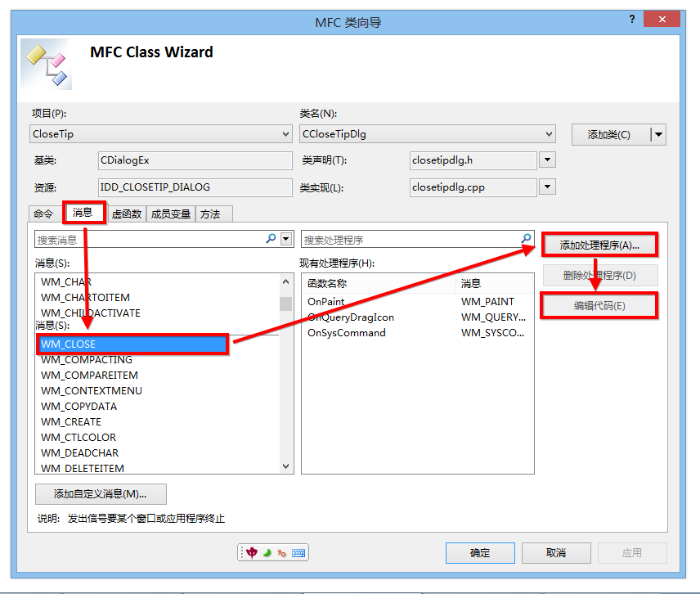Open the closetipdlg.h declaration dropdown arrow
This screenshot has width=700, height=594.
pyautogui.click(x=547, y=160)
